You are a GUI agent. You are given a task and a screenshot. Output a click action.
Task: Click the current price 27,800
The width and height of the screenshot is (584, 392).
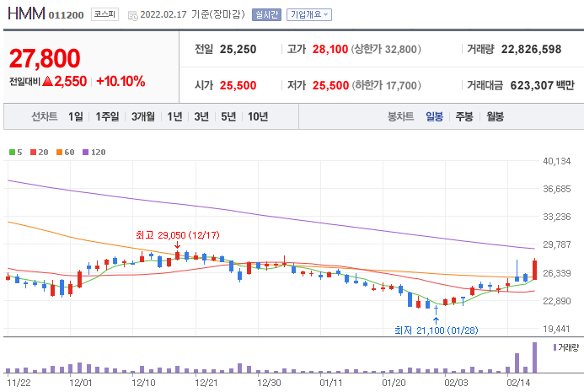click(x=45, y=58)
